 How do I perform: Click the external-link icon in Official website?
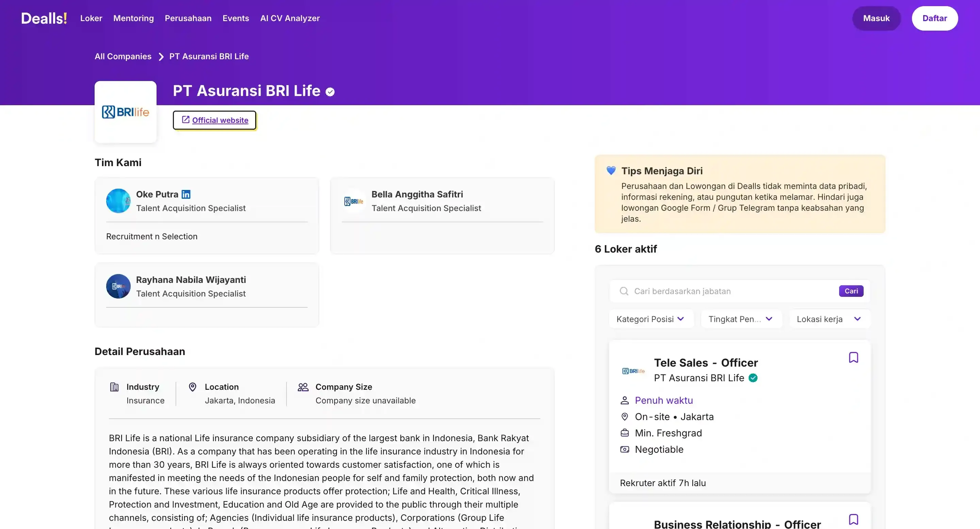186,119
